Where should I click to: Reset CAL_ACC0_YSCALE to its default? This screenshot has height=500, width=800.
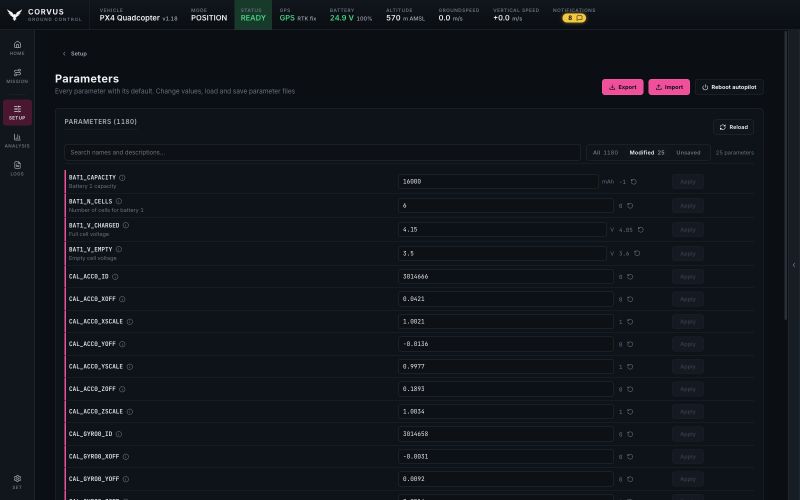pyautogui.click(x=630, y=367)
